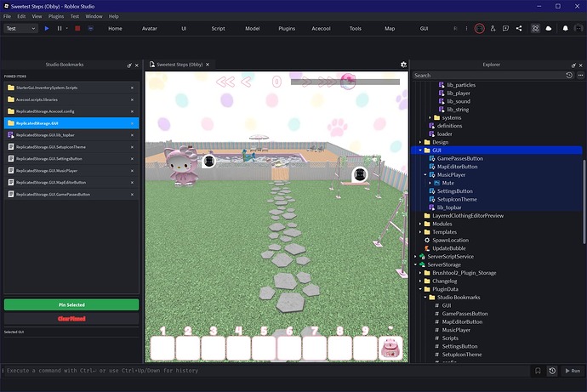Undock the Studio Bookmarks panel

pyautogui.click(x=129, y=65)
